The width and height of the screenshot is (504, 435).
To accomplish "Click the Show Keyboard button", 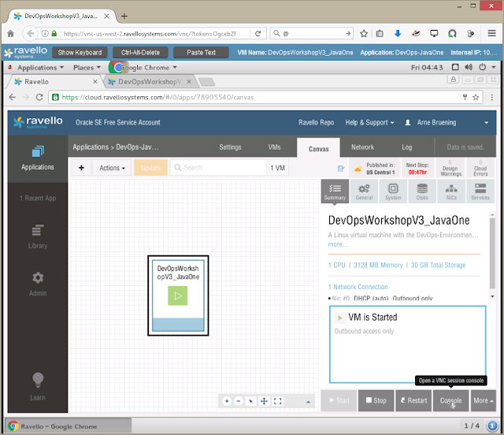I will click(x=80, y=53).
